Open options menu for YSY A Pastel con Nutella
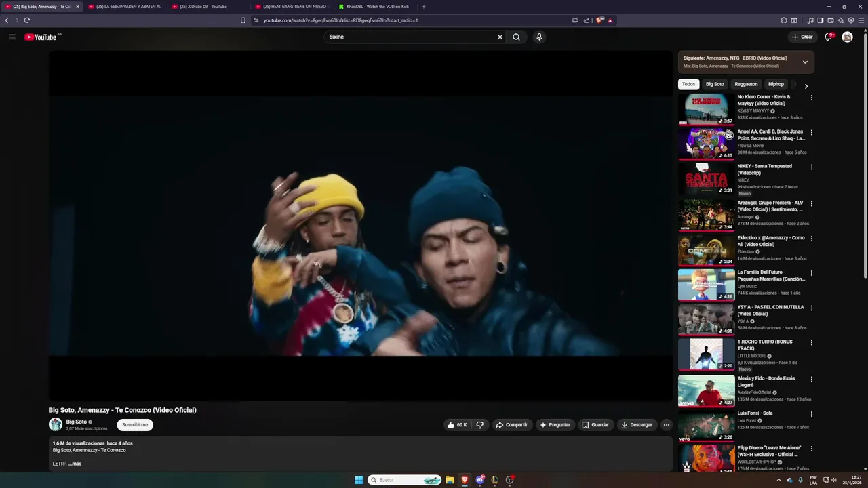Screen dimensions: 868x488 811,308
